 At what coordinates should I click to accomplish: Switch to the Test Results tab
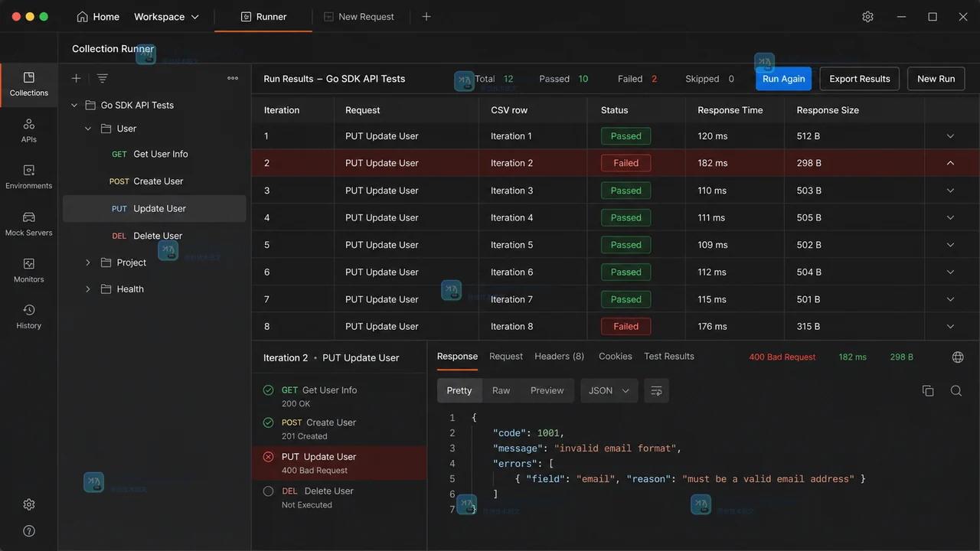click(669, 357)
